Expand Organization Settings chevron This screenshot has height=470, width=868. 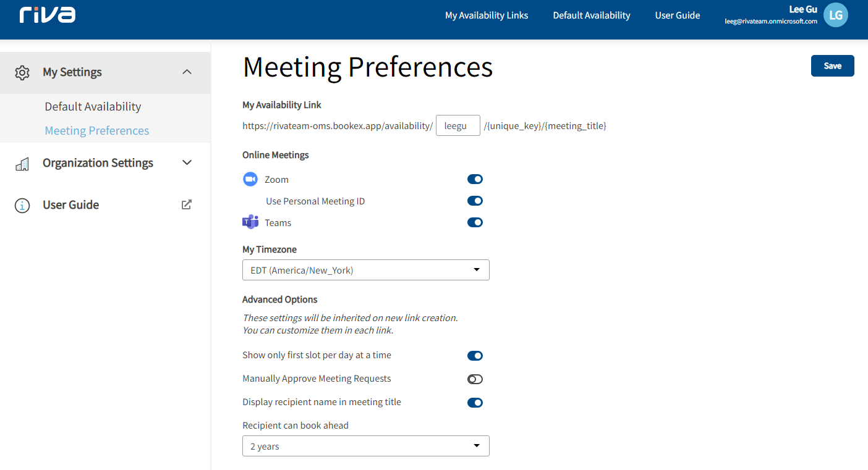[187, 163]
